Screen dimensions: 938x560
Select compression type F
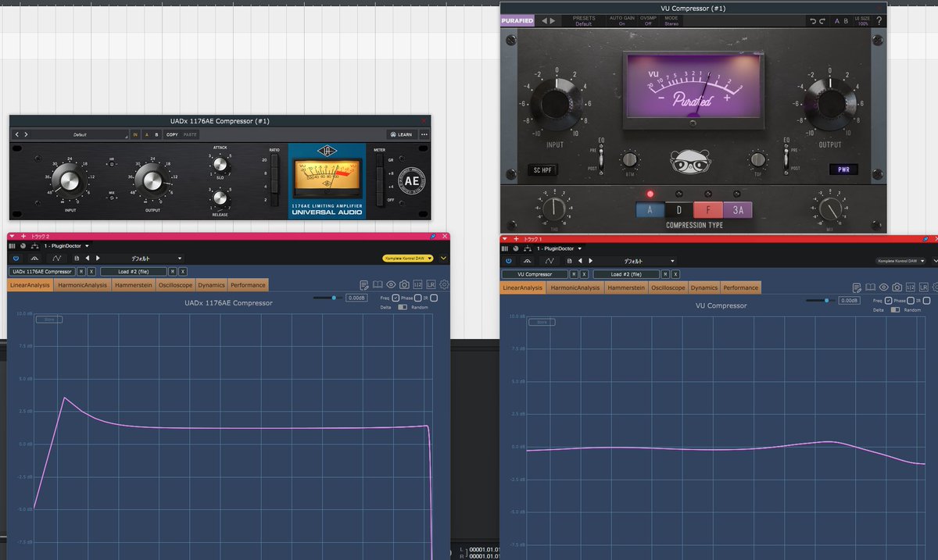click(x=708, y=210)
